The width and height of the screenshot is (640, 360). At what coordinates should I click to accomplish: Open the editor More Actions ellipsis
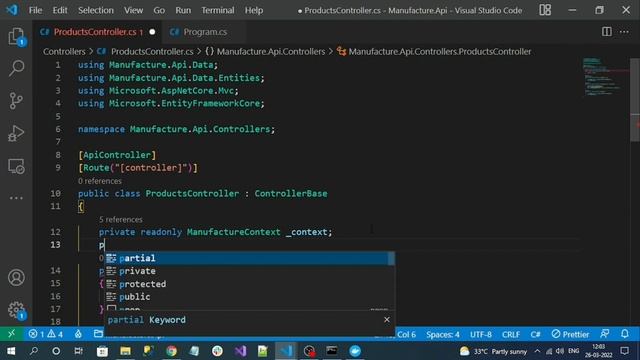[624, 32]
